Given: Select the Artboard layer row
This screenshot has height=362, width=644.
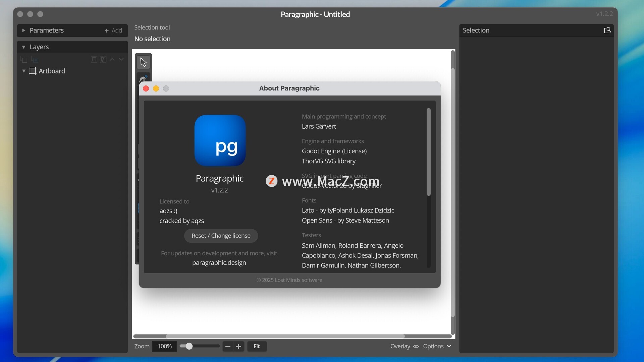Looking at the screenshot, I should pyautogui.click(x=72, y=71).
